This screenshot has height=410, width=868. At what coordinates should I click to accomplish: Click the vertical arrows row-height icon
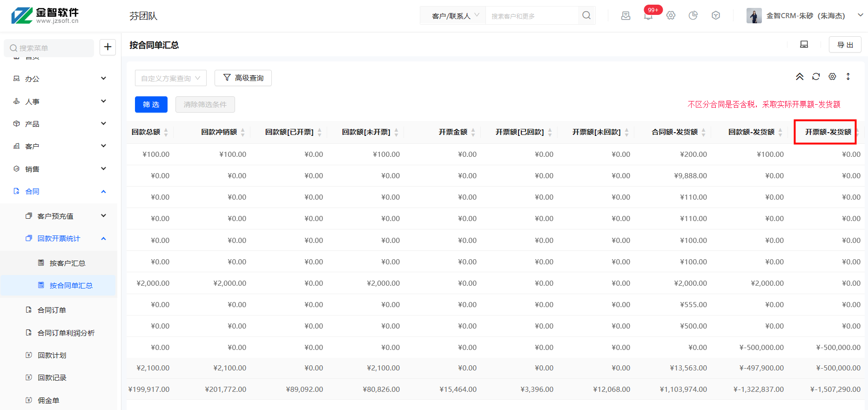tap(848, 77)
